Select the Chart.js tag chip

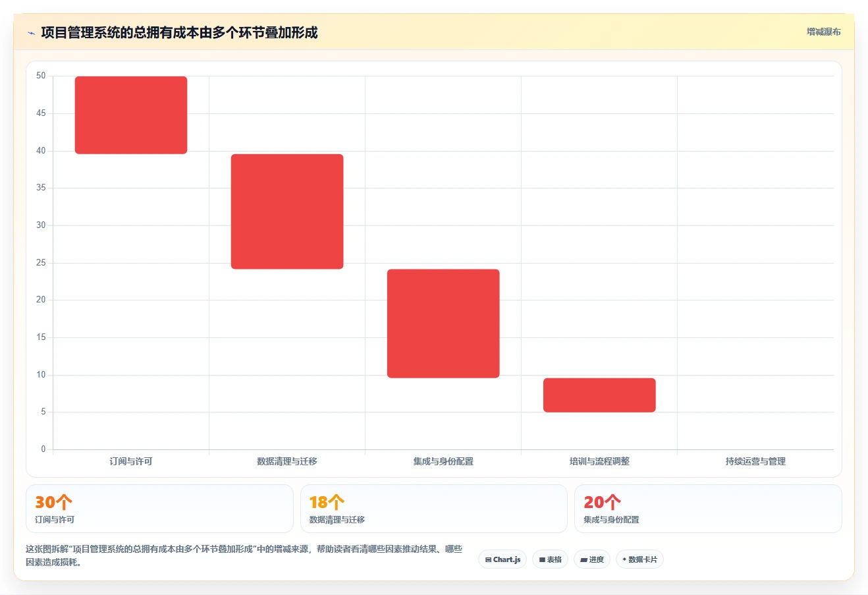tap(502, 559)
